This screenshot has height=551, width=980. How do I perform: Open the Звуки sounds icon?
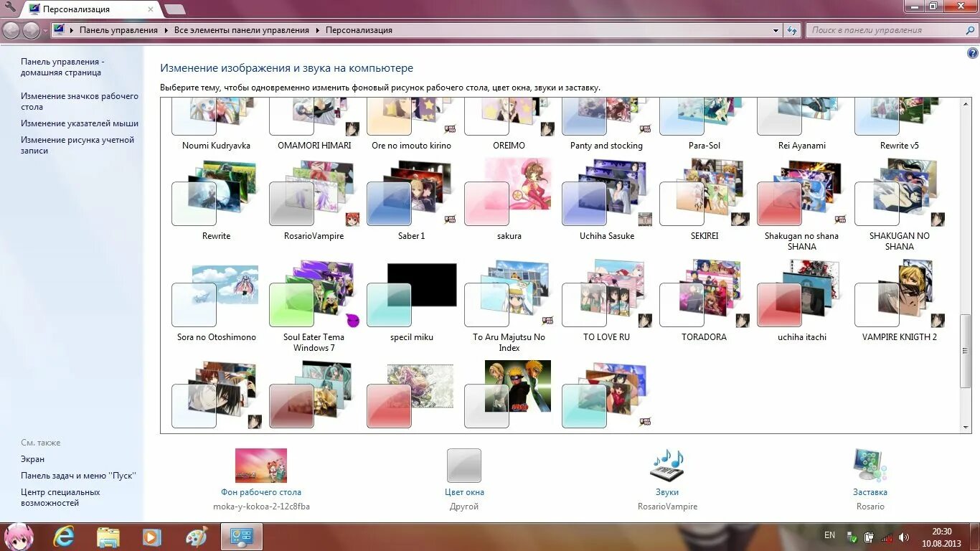[667, 466]
